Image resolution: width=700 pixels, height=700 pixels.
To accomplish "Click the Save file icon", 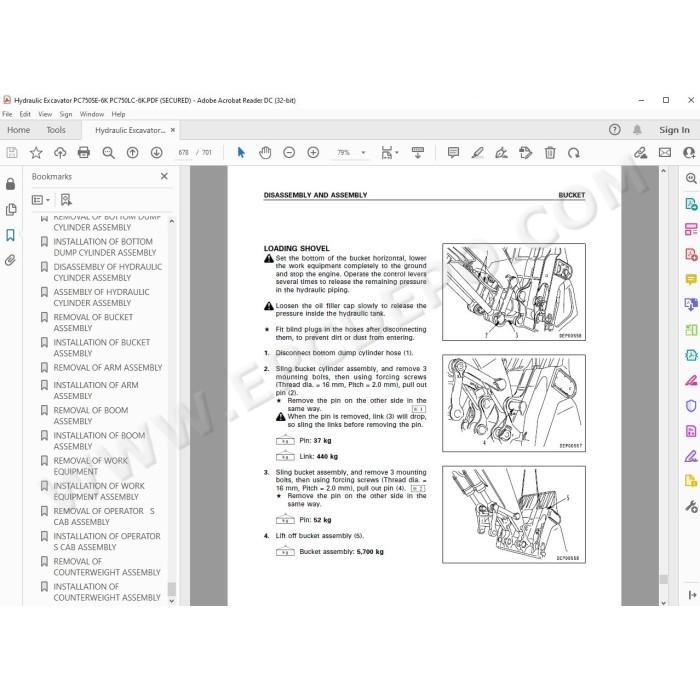I will point(12,153).
